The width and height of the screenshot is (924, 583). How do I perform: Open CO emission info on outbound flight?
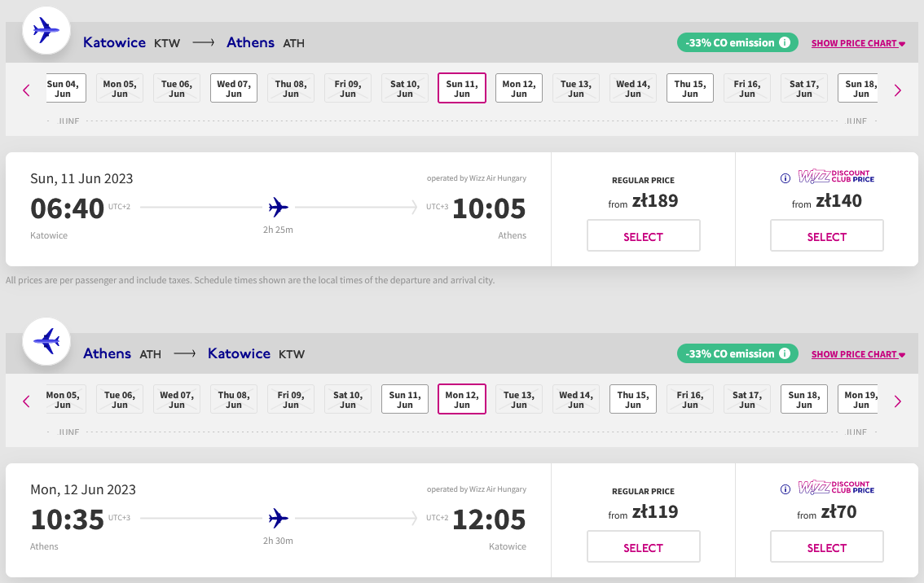coord(785,42)
